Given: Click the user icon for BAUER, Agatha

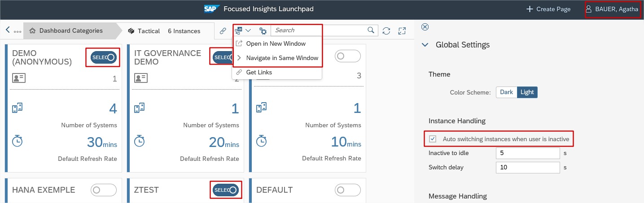Looking at the screenshot, I should (x=589, y=9).
